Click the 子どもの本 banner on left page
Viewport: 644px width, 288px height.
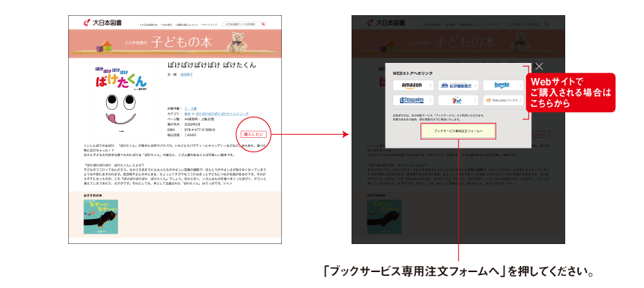[x=175, y=43]
